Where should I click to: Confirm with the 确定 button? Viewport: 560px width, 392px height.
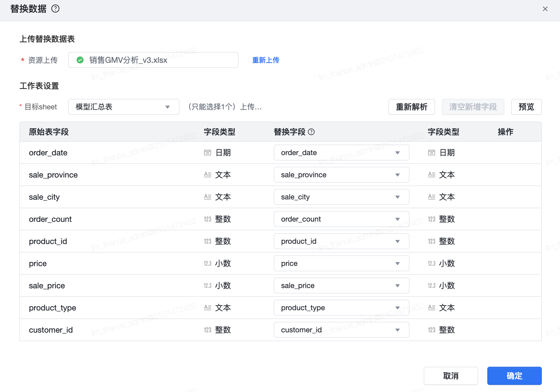[x=514, y=376]
